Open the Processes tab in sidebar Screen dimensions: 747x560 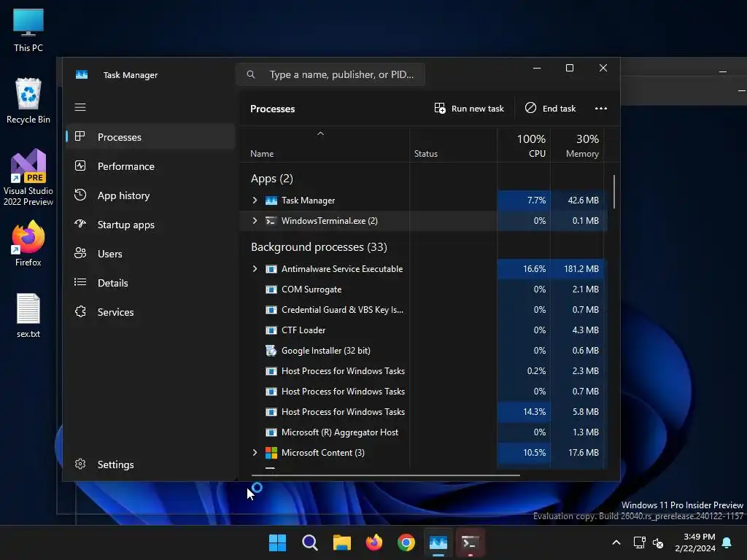[x=150, y=136]
